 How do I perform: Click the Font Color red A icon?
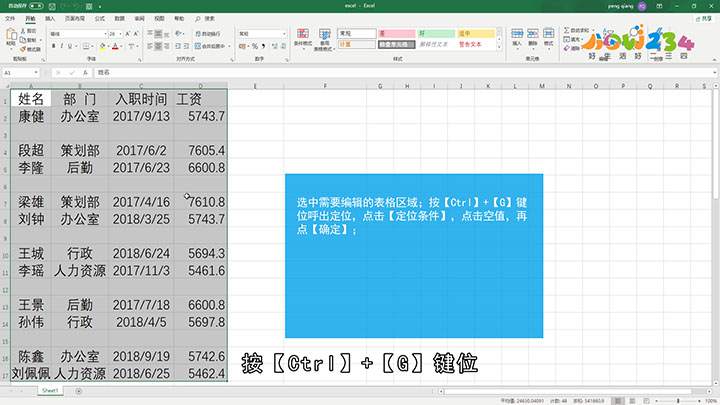115,46
